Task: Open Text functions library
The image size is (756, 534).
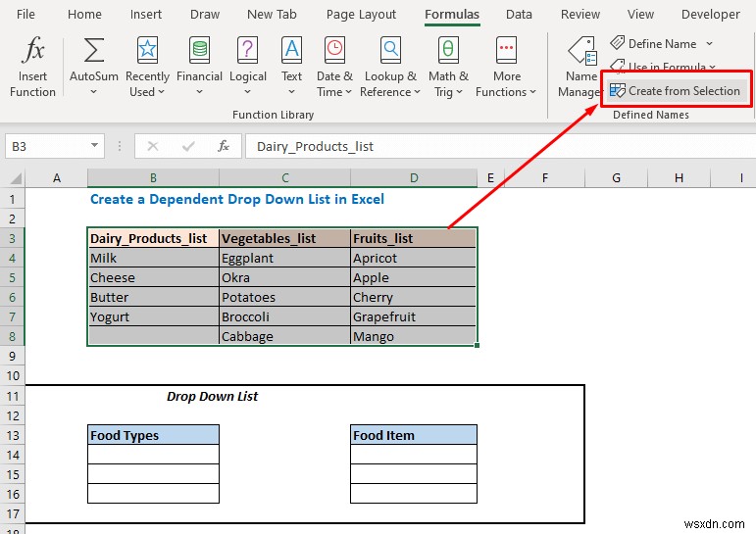Action: click(291, 51)
